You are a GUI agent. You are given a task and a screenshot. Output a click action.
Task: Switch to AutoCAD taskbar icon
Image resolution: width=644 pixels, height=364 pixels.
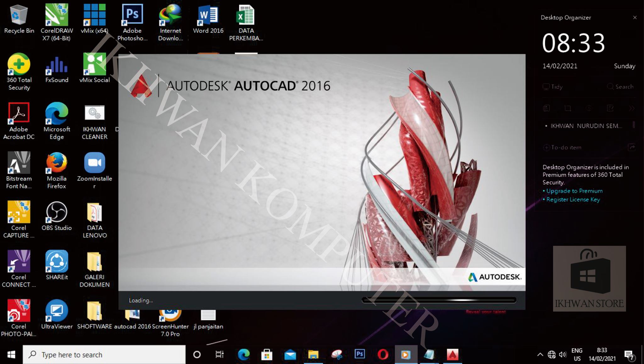click(452, 355)
